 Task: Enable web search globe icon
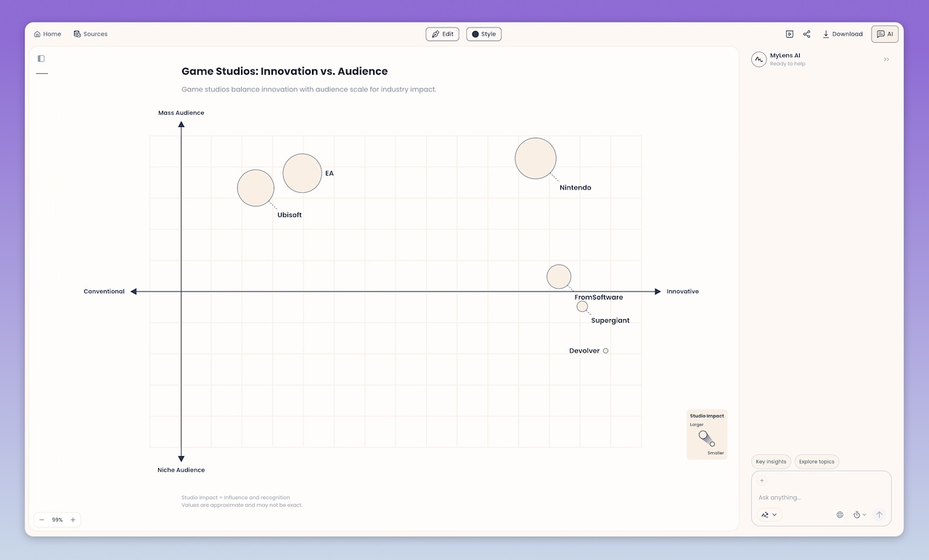click(x=840, y=514)
